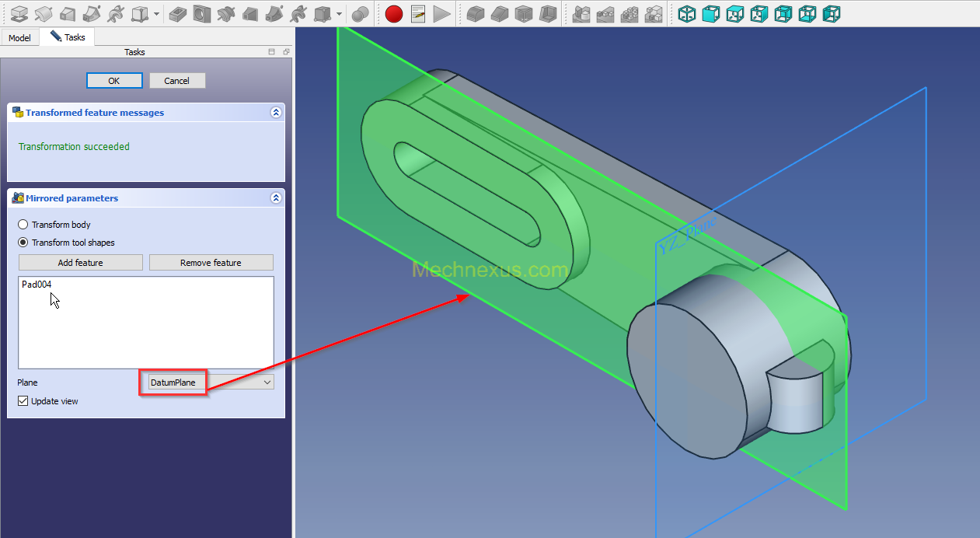Open the Macros dialog notepad icon

click(x=418, y=13)
